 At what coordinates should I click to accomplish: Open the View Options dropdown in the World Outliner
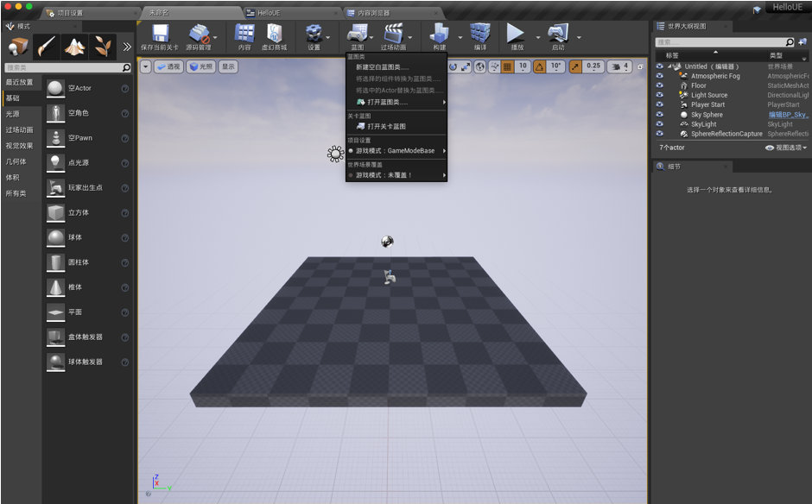(786, 148)
